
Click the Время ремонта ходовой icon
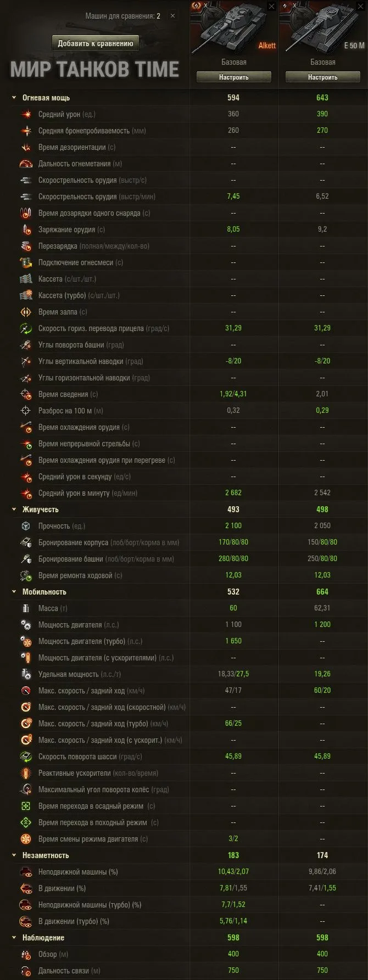[26, 575]
